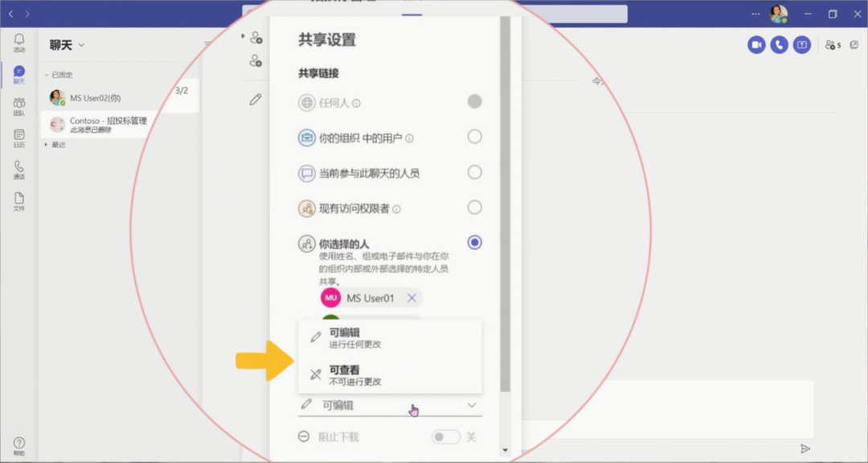The width and height of the screenshot is (868, 463).
Task: Click info icon next to 你的组织中的用户
Action: pos(409,138)
